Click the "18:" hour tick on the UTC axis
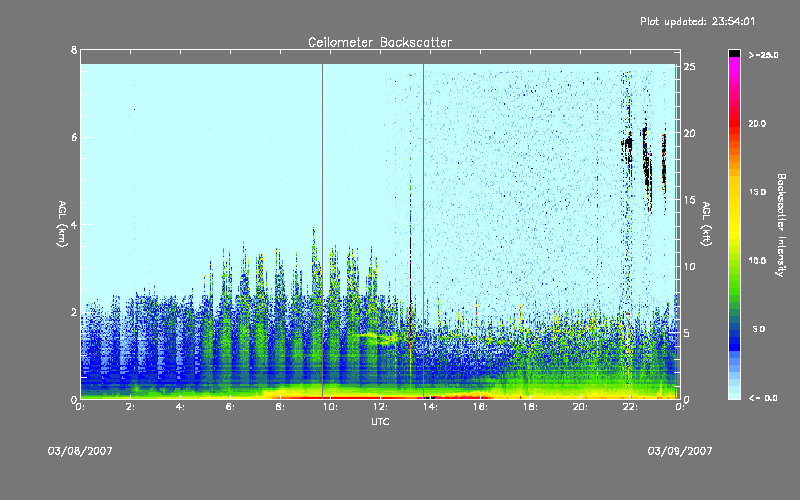Screen dimensions: 800x500 pyautogui.click(x=530, y=407)
